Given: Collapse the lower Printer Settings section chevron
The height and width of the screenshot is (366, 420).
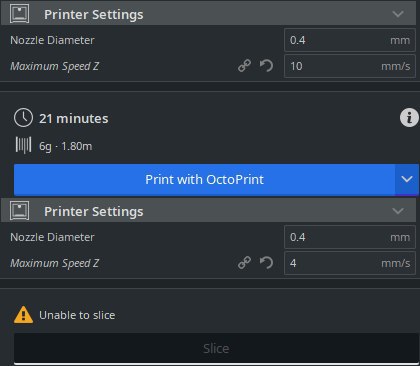Looking at the screenshot, I should tap(398, 211).
